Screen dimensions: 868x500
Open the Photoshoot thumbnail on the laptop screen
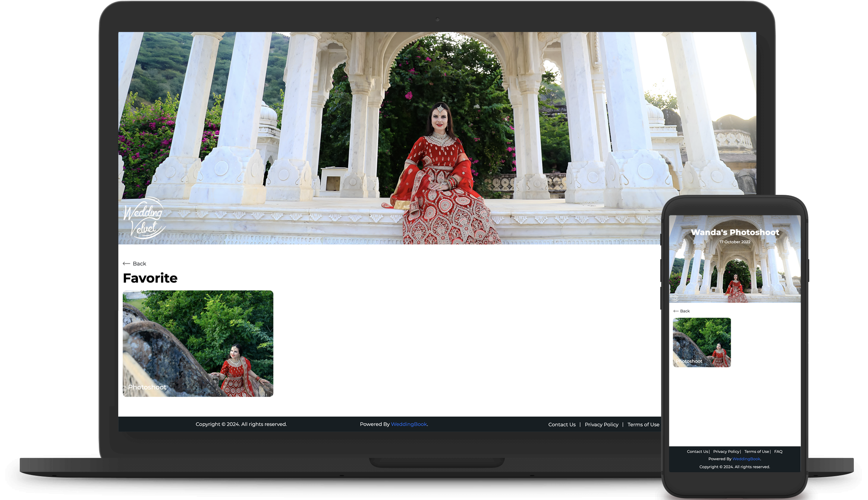198,344
